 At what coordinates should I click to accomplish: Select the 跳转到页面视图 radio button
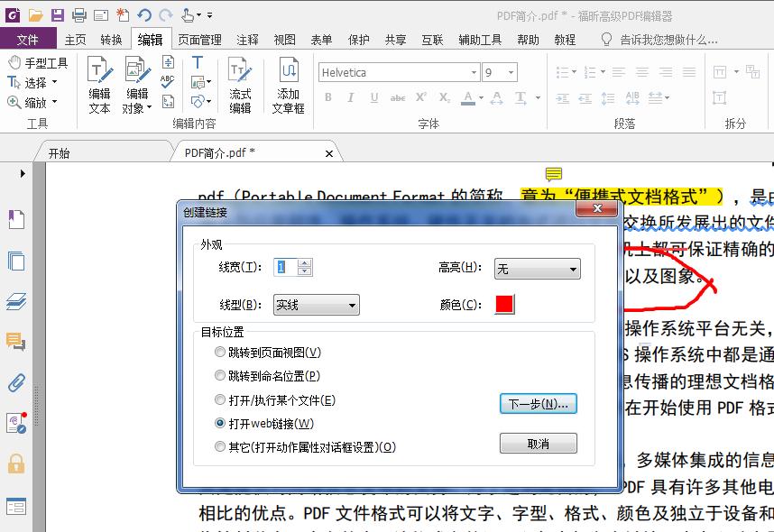(219, 352)
